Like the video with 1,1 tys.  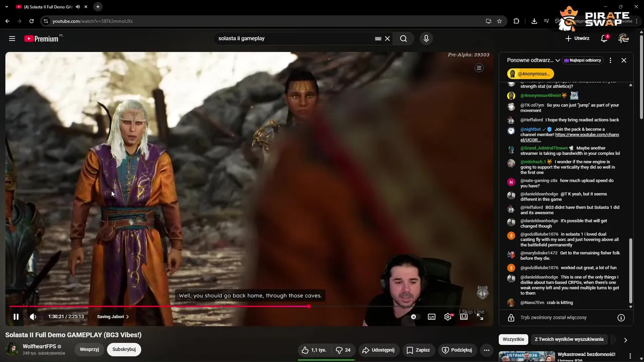(314, 350)
